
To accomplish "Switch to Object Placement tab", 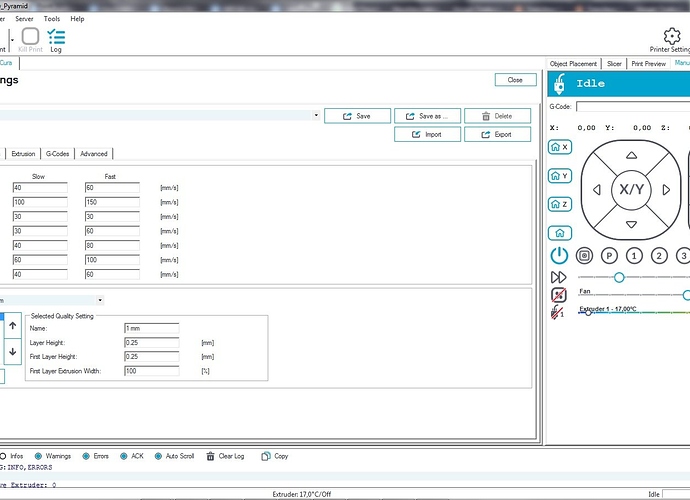I will (x=573, y=64).
